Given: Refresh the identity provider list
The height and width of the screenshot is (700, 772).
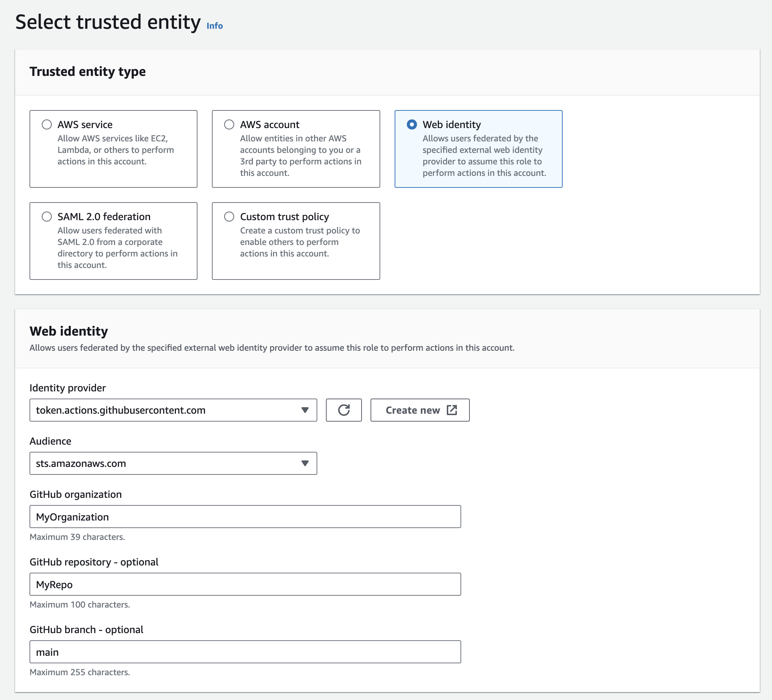Looking at the screenshot, I should (x=344, y=410).
